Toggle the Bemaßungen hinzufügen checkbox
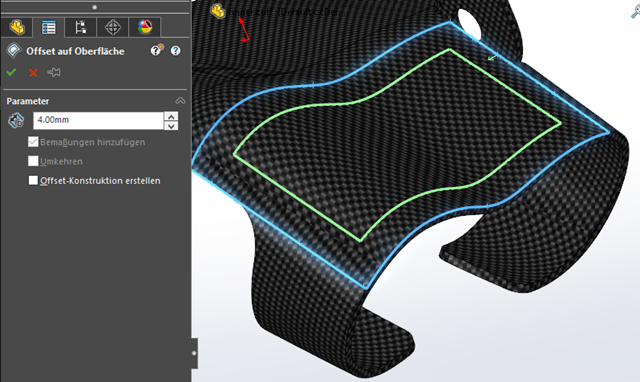 [x=33, y=142]
